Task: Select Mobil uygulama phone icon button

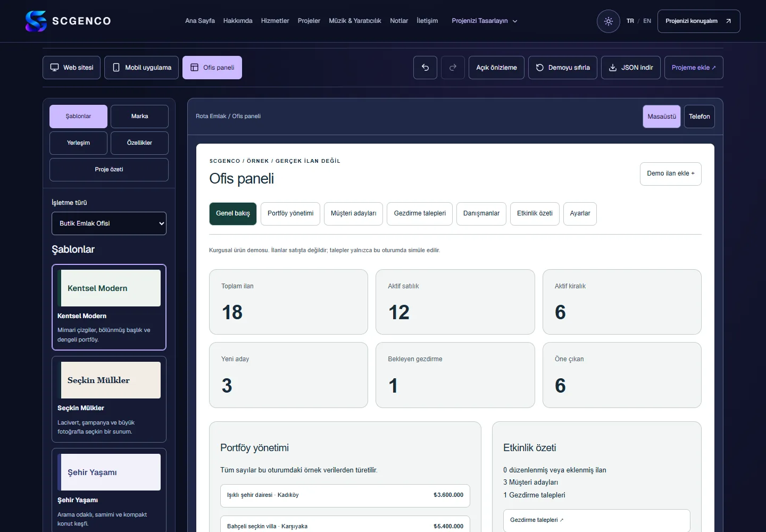Action: (141, 68)
